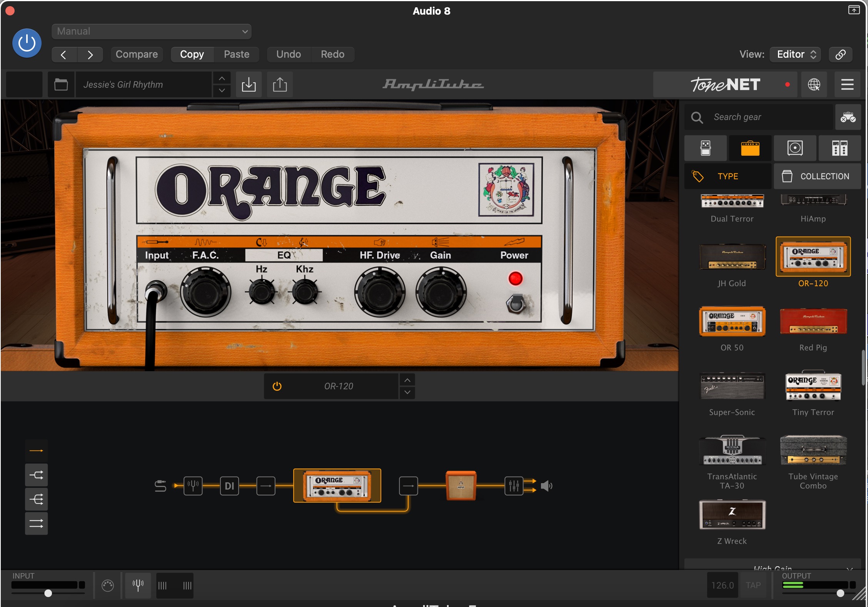868x607 pixels.
Task: Switch to the amplifiers tab
Action: [750, 148]
